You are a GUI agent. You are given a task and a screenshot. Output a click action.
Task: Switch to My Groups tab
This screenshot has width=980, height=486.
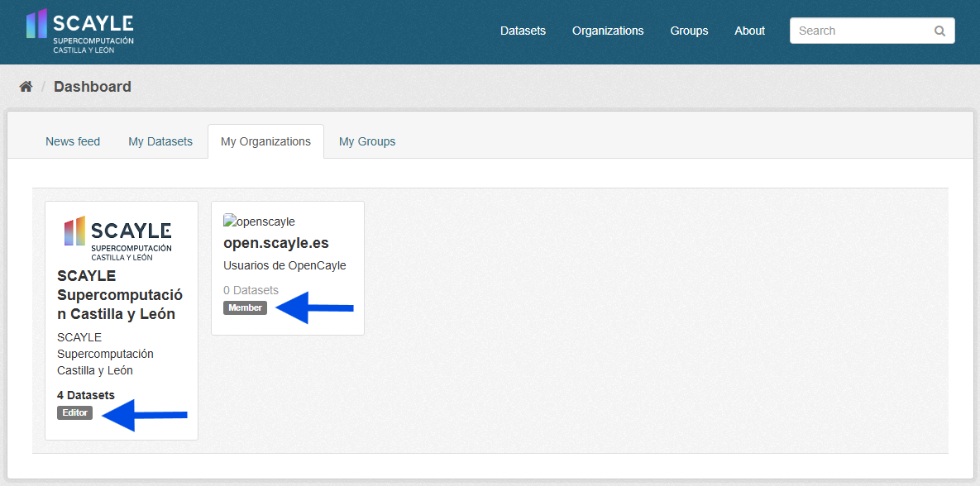[x=367, y=142]
